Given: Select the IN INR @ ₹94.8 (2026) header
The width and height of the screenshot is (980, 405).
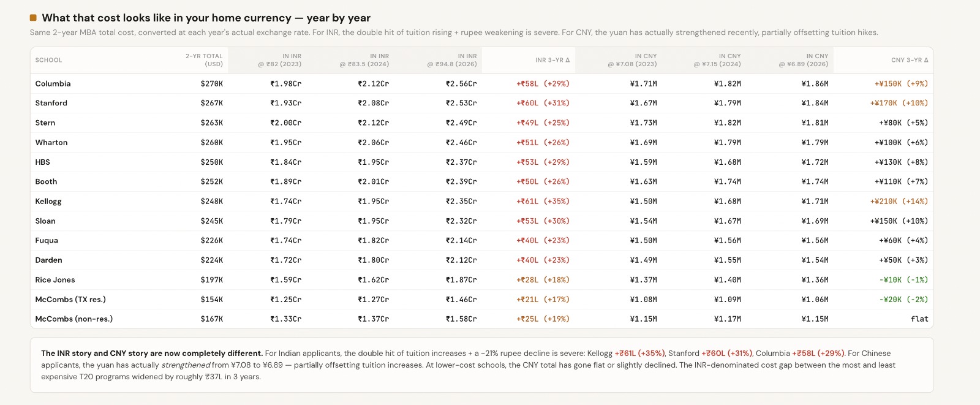Looking at the screenshot, I should tap(452, 60).
